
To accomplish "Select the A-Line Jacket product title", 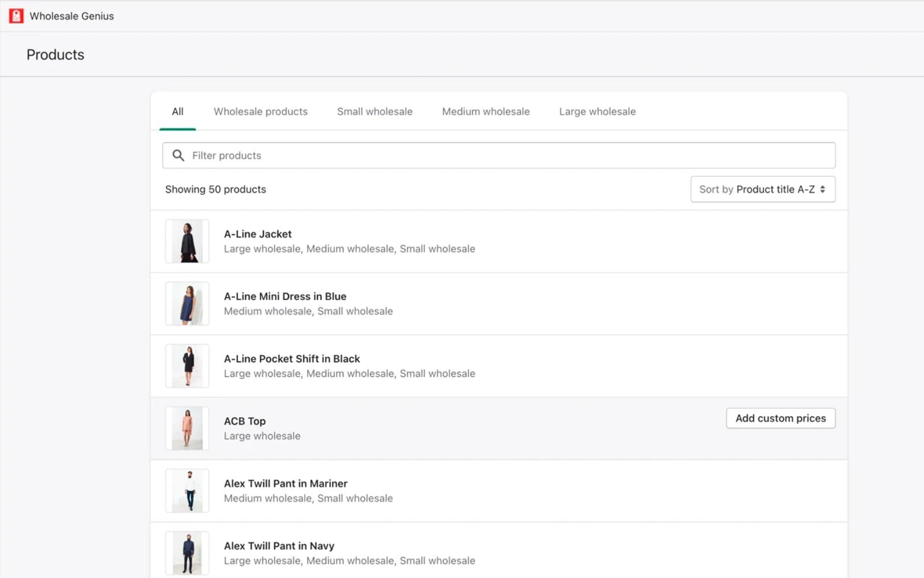I will pyautogui.click(x=258, y=234).
